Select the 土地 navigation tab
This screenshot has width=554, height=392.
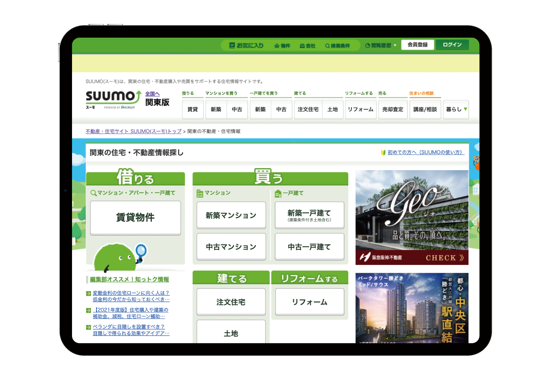[x=333, y=110]
